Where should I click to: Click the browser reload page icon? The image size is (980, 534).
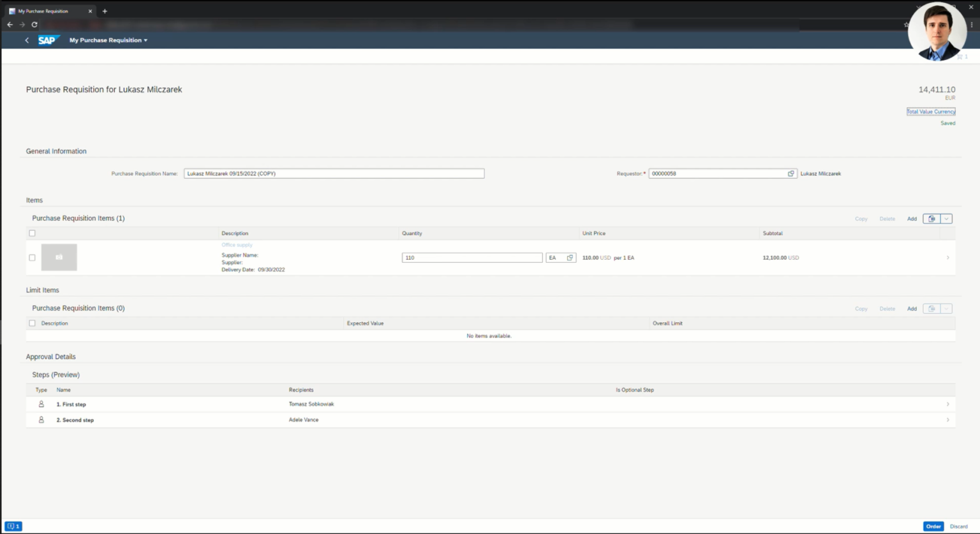click(34, 24)
